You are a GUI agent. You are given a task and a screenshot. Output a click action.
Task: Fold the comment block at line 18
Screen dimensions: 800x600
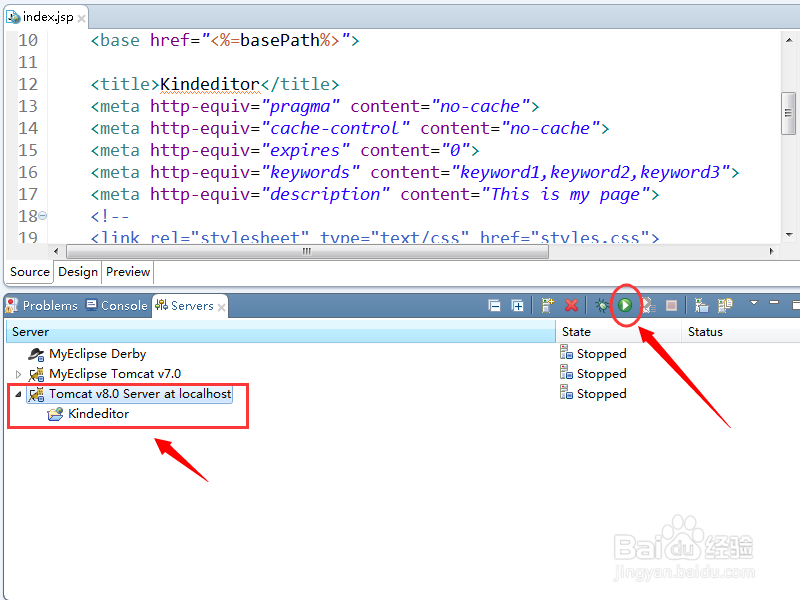pyautogui.click(x=43, y=216)
